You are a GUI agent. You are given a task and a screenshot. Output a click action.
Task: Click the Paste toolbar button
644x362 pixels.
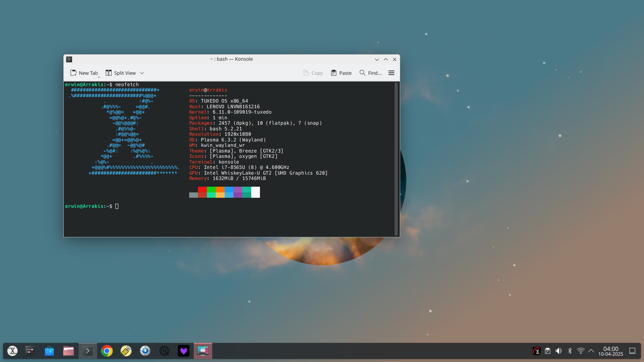point(341,73)
